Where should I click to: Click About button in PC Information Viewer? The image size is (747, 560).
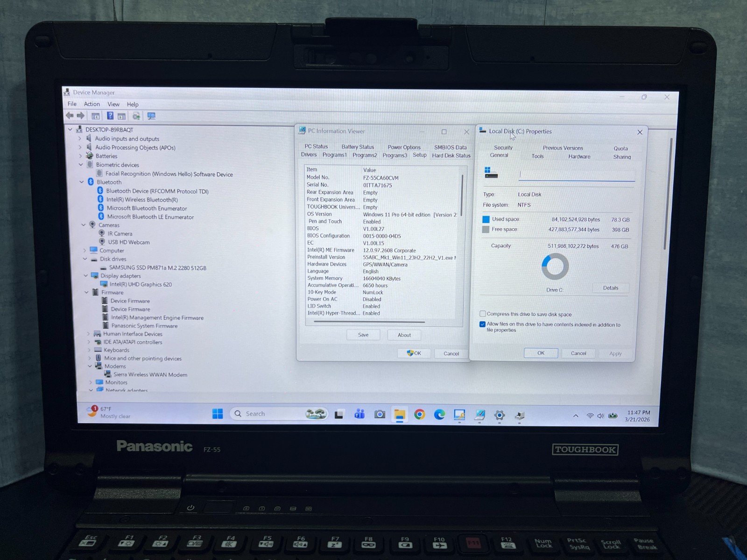click(404, 335)
